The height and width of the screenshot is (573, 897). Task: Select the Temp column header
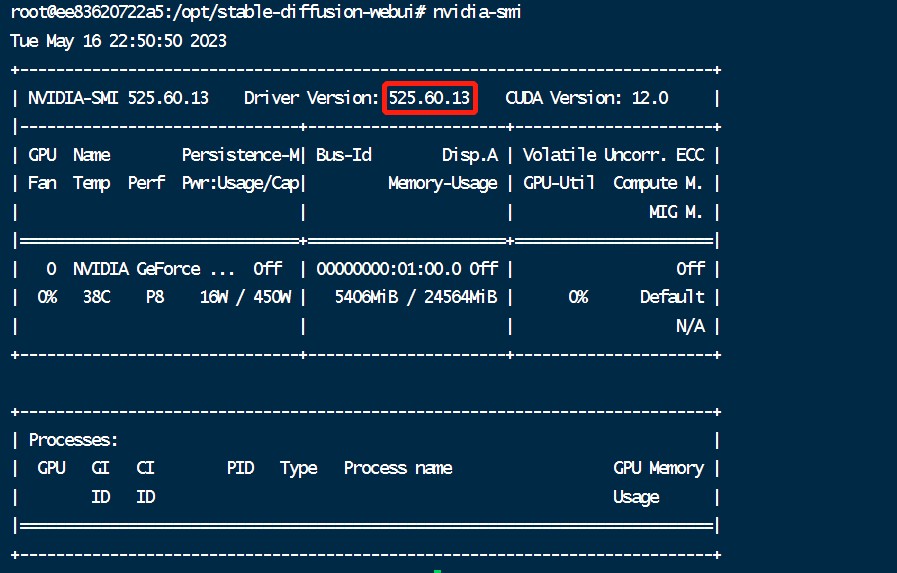[92, 184]
